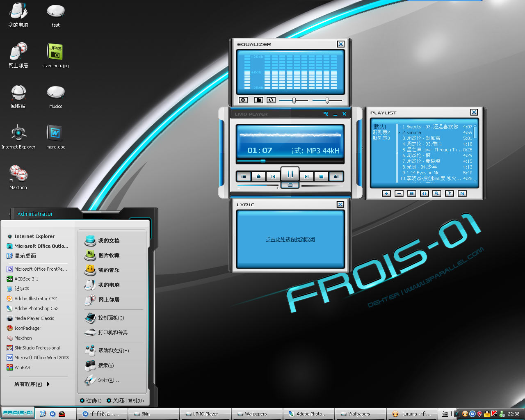Toggle the equalizer power button
This screenshot has width=525, height=420.
pyautogui.click(x=243, y=100)
